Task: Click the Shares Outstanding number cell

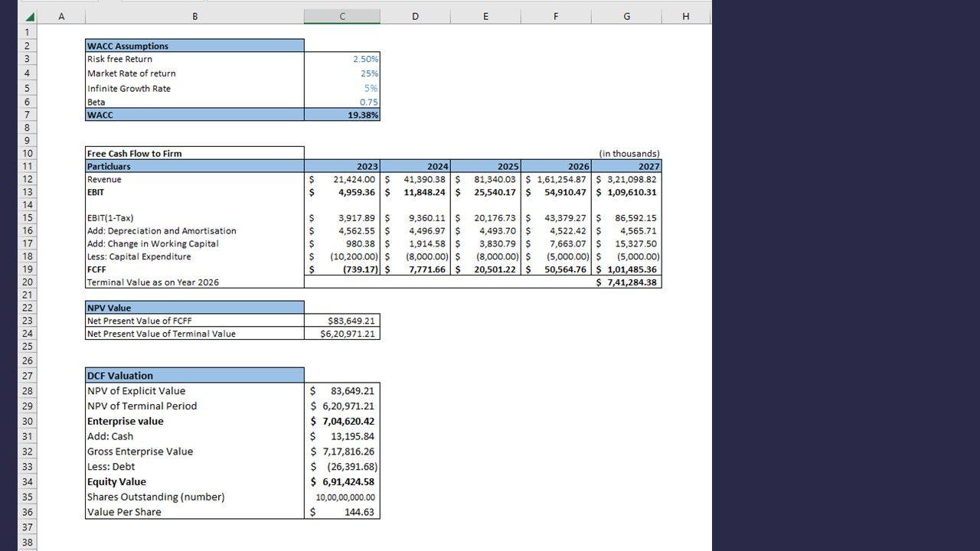Action: 342,497
